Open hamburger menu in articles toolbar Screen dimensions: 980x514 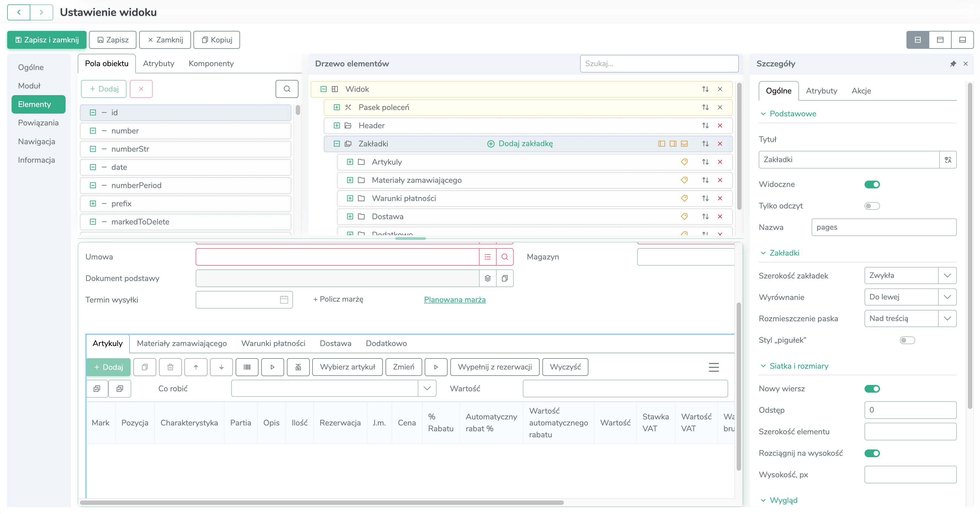click(x=714, y=367)
